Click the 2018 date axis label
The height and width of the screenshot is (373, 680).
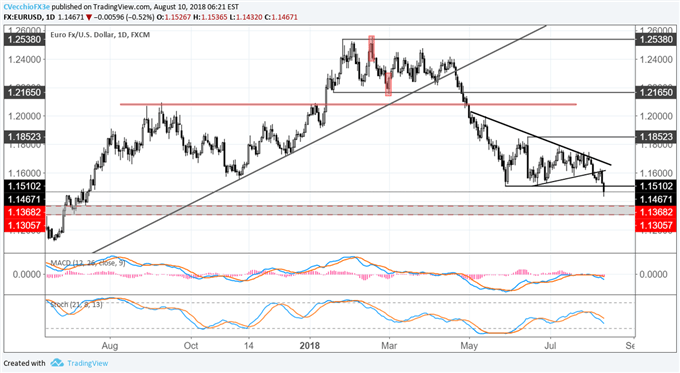click(310, 346)
